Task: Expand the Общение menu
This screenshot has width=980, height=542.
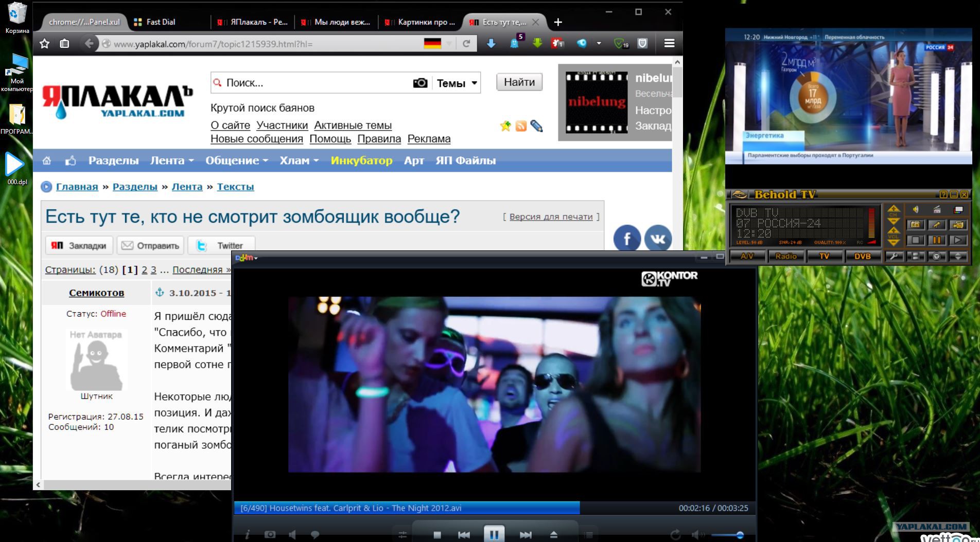Action: point(237,160)
